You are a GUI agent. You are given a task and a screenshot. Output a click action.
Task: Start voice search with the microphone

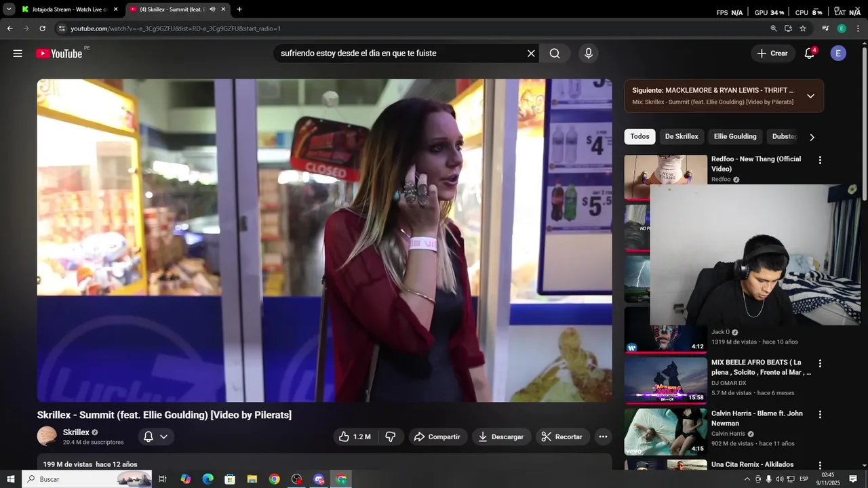click(x=588, y=54)
